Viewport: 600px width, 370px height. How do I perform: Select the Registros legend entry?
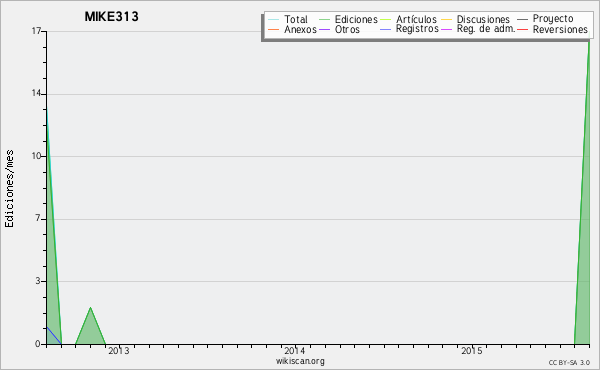coord(417,29)
